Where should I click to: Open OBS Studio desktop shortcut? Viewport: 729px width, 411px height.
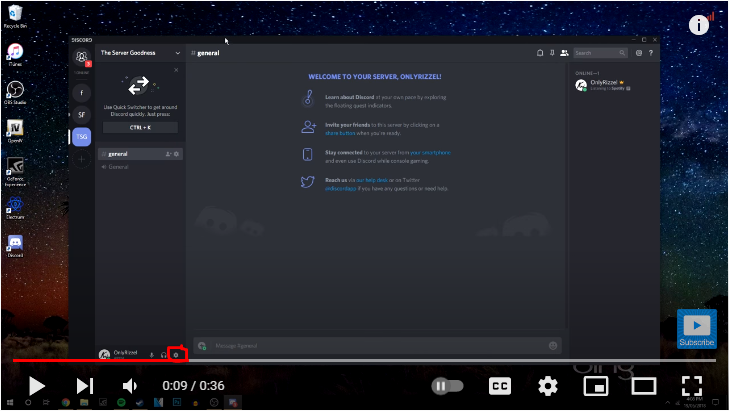15,93
